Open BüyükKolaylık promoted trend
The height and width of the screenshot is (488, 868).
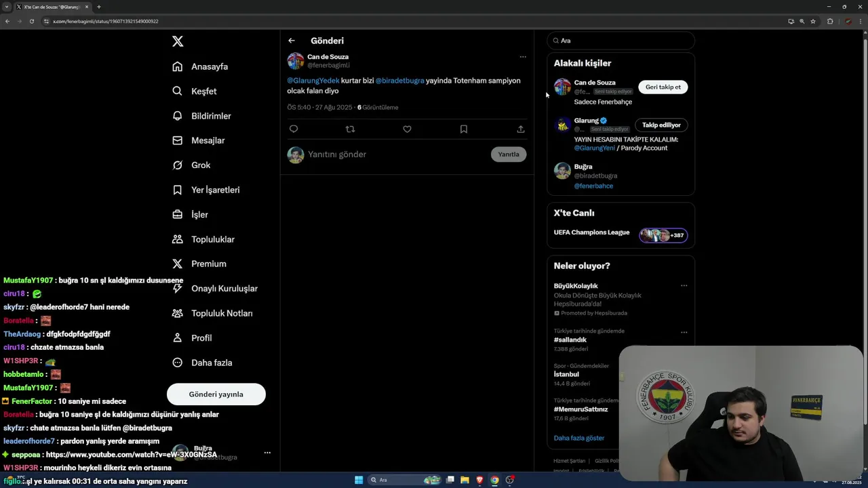click(x=576, y=286)
